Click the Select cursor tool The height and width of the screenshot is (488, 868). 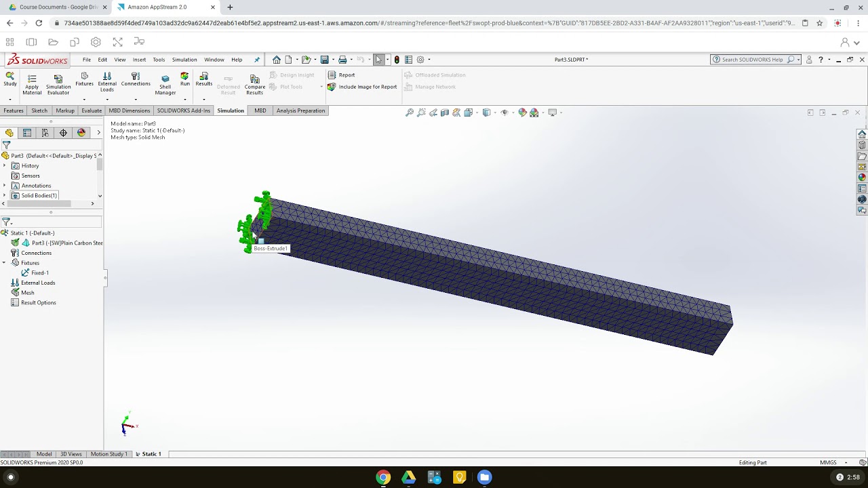pyautogui.click(x=378, y=60)
